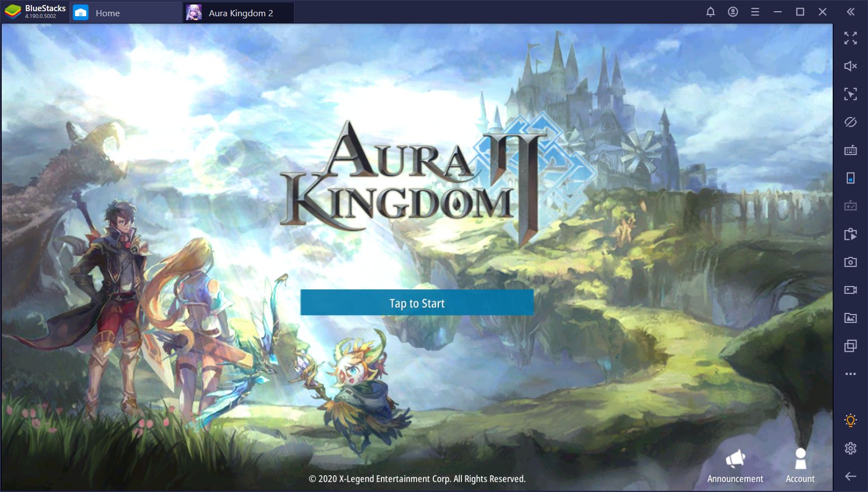This screenshot has width=868, height=492.
Task: Close the BlueStacks window
Action: 823,12
